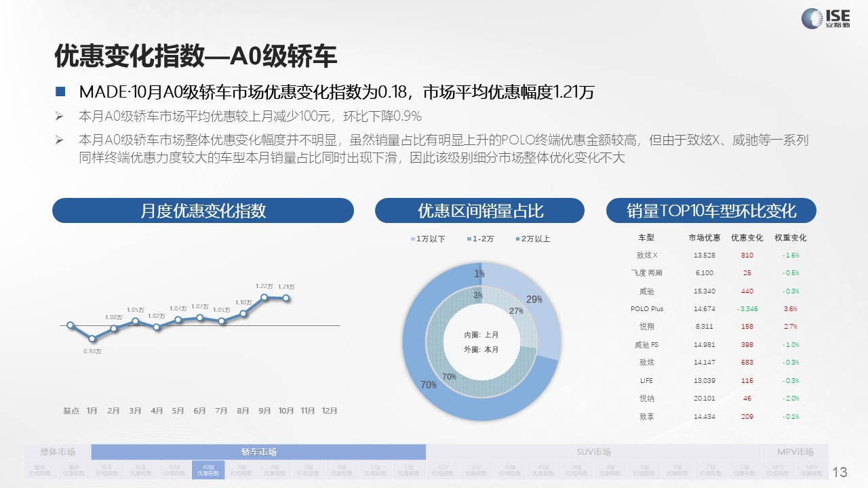The width and height of the screenshot is (868, 488).
Task: Click the 1.21万 data label for October
Action: [x=286, y=286]
